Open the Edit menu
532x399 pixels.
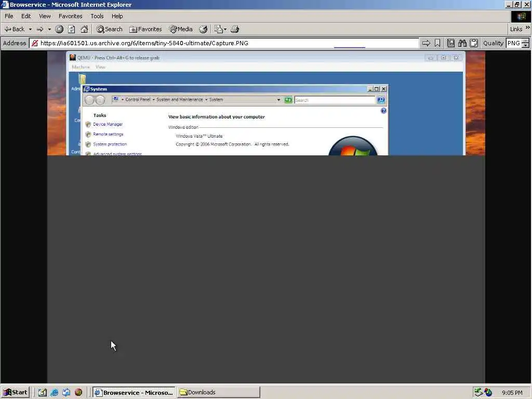(x=26, y=16)
